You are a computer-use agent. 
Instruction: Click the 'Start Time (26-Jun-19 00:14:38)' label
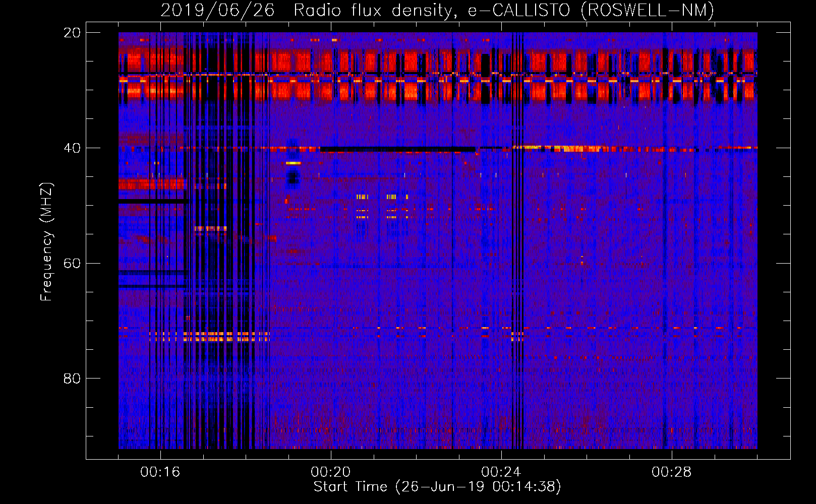pos(437,487)
